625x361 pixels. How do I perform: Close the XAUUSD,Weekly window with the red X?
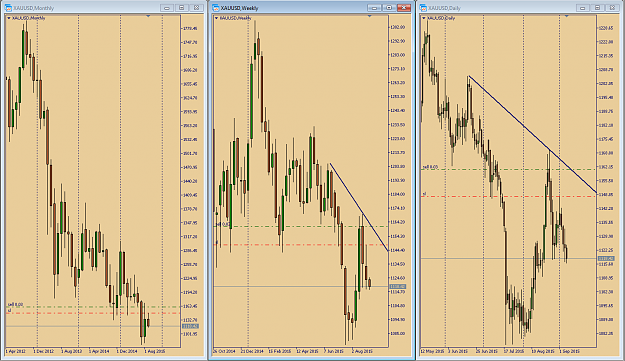pos(404,8)
